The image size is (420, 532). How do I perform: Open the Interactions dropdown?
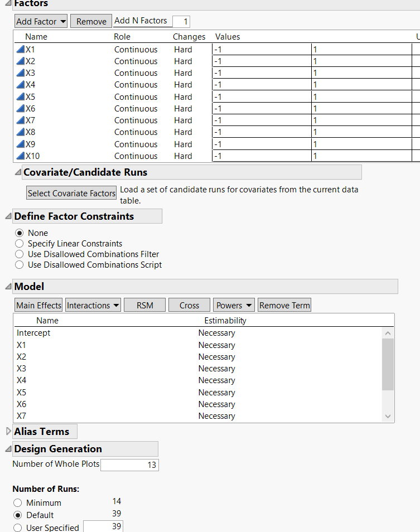tap(93, 305)
